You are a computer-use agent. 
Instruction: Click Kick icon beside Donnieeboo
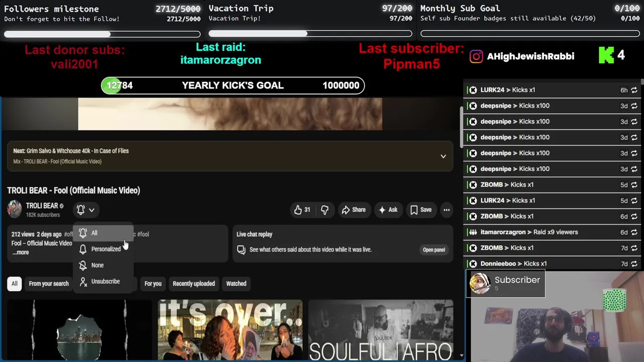pyautogui.click(x=473, y=263)
